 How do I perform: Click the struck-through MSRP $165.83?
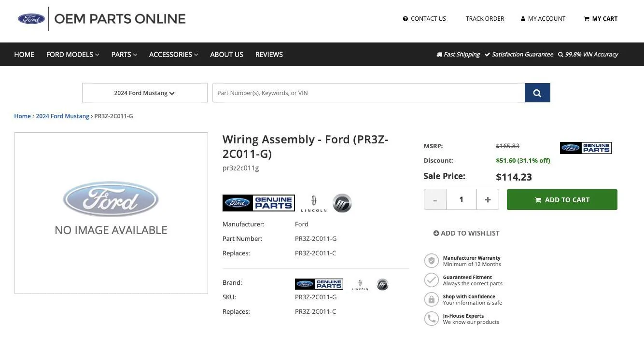[508, 146]
